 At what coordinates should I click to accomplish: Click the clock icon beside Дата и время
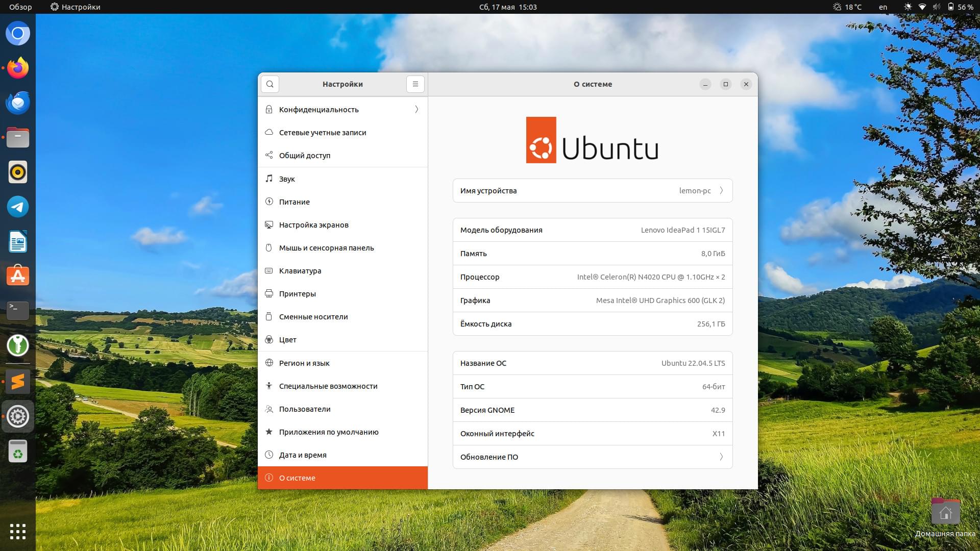pyautogui.click(x=269, y=455)
